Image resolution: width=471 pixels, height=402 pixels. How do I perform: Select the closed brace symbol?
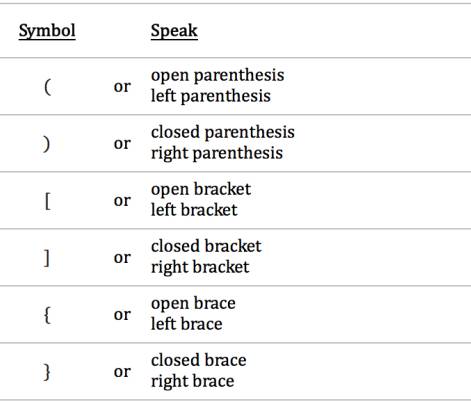[x=47, y=372]
